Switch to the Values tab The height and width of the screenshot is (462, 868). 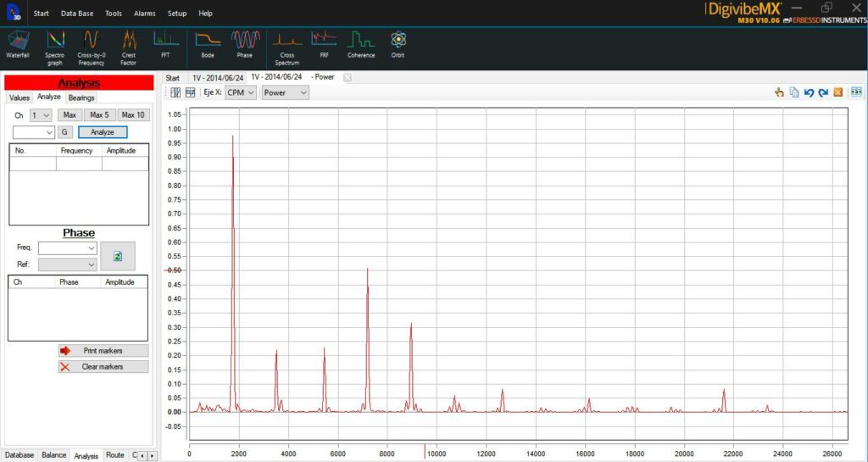tap(19, 98)
